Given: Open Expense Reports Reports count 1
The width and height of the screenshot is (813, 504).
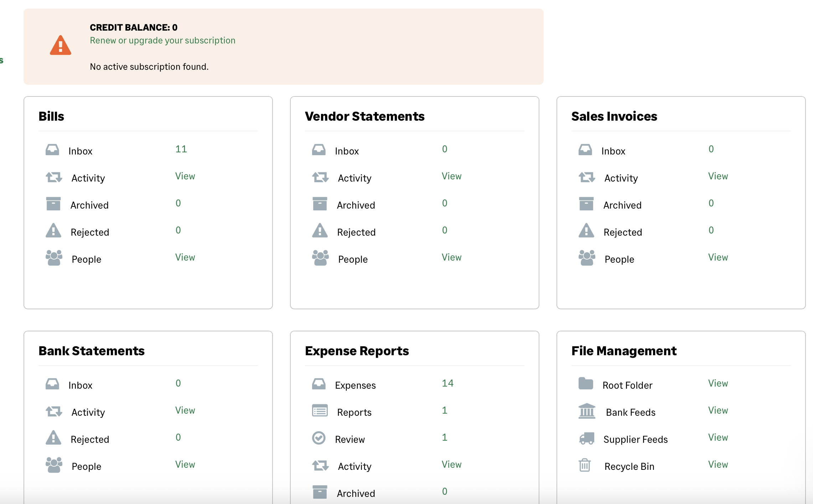Looking at the screenshot, I should click(444, 410).
